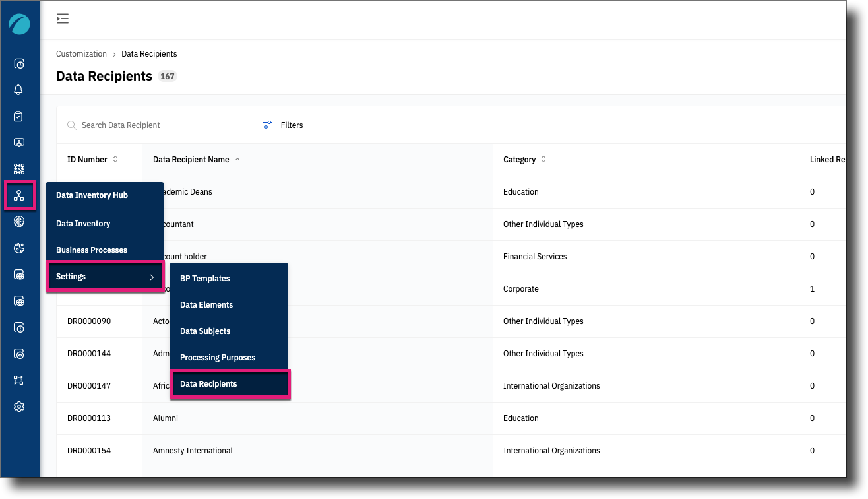Open the user profile card sidebar icon
The height and width of the screenshot is (499, 868).
(x=20, y=142)
